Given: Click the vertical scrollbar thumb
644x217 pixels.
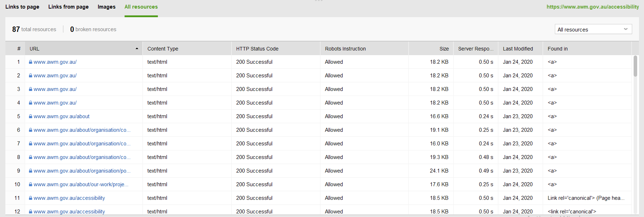Looking at the screenshot, I should tap(635, 66).
